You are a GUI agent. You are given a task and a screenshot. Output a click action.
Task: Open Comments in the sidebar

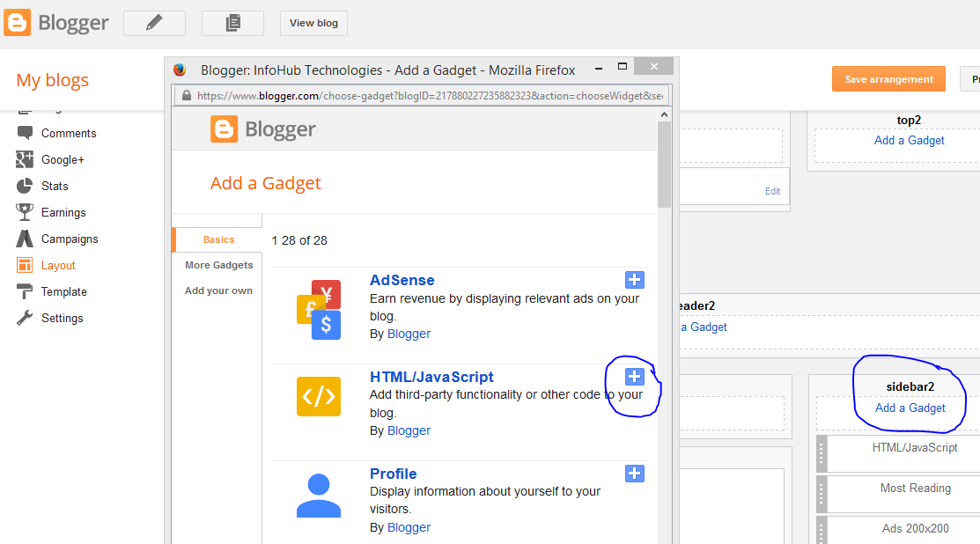coord(69,133)
